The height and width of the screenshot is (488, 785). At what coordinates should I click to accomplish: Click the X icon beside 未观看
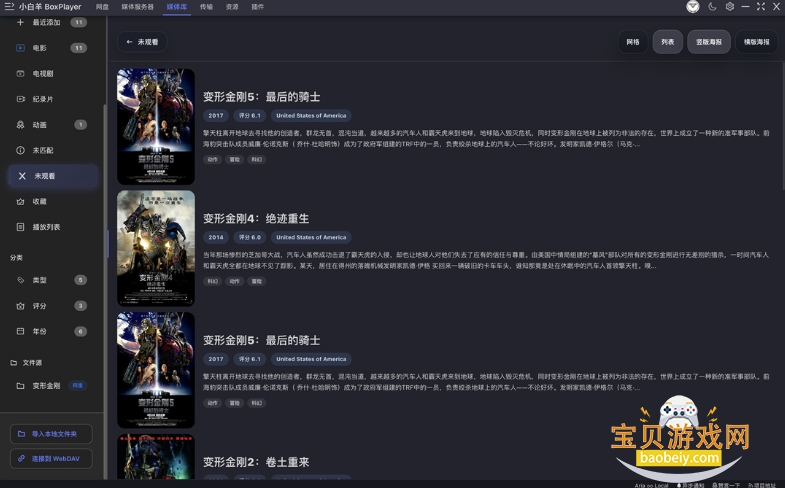22,176
